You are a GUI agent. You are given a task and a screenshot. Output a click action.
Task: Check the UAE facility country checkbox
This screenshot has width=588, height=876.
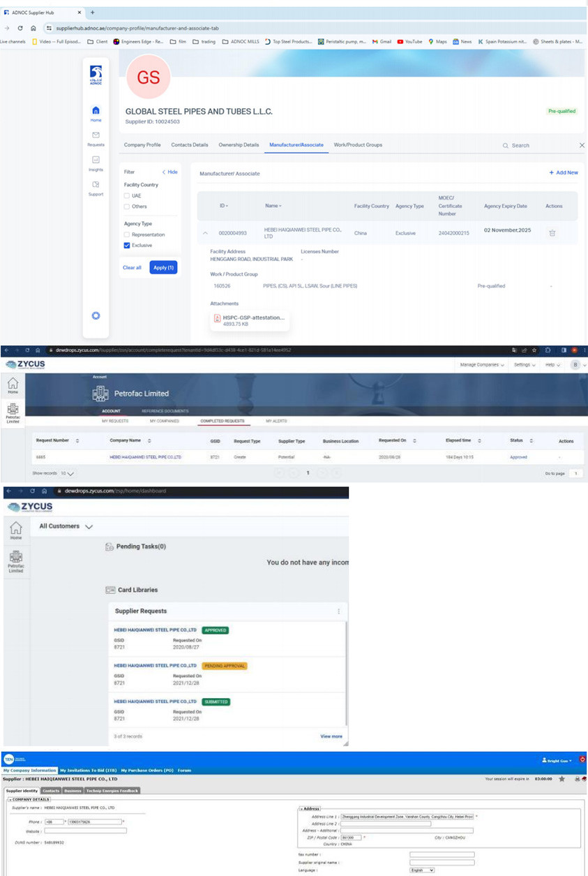click(126, 196)
